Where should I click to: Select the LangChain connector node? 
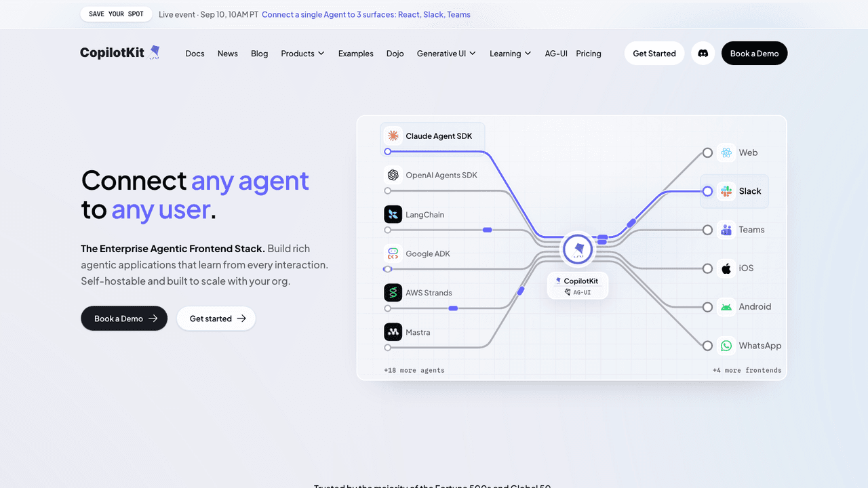tap(388, 230)
